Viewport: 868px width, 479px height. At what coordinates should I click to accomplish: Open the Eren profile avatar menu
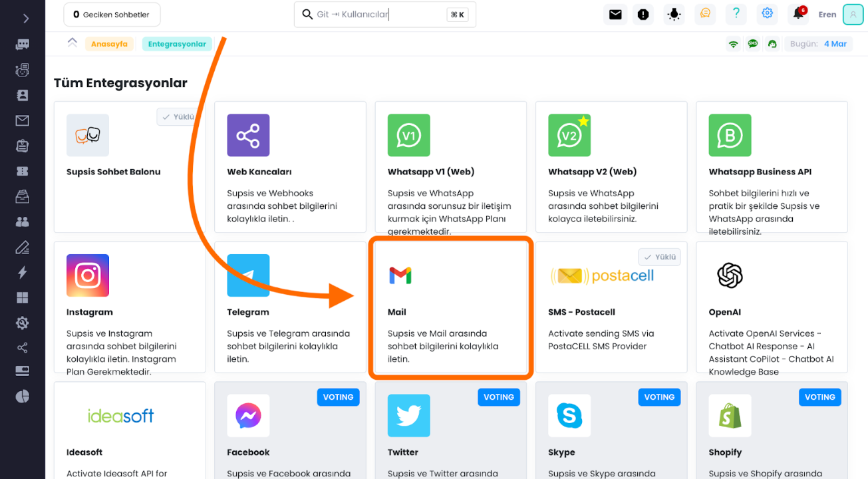[x=853, y=14]
